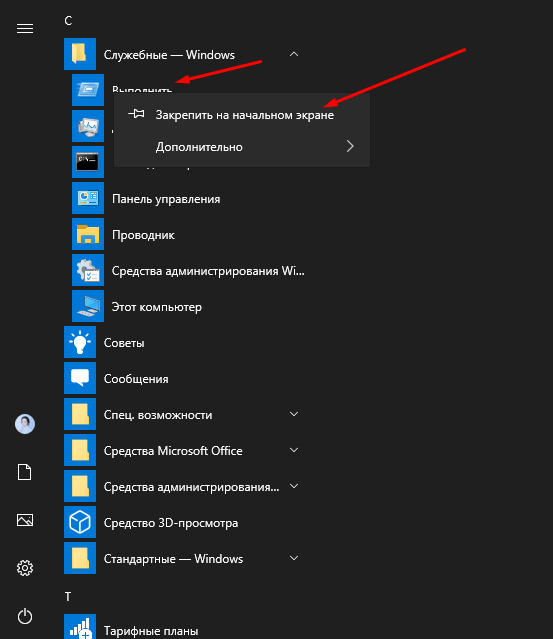Click the Средства администрирования... folder label
Screen dimensions: 553x639
coord(192,487)
